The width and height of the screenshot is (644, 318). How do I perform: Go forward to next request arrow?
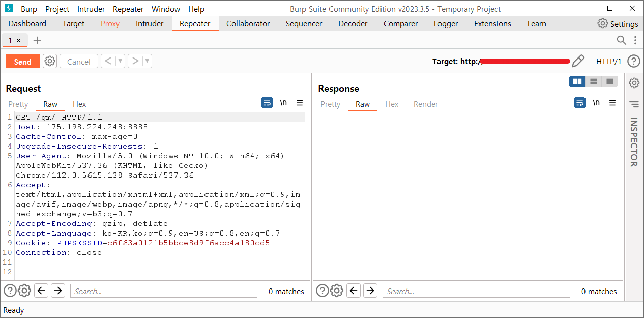click(135, 62)
